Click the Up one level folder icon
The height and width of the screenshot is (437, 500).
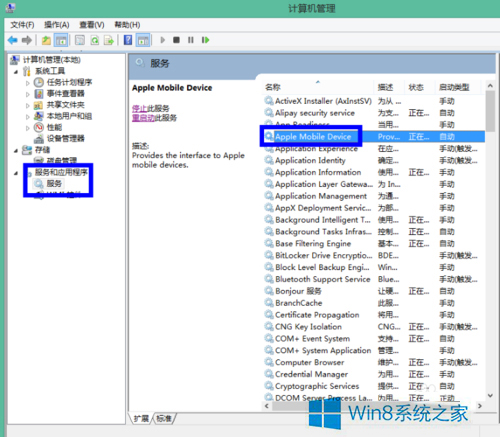click(x=46, y=40)
